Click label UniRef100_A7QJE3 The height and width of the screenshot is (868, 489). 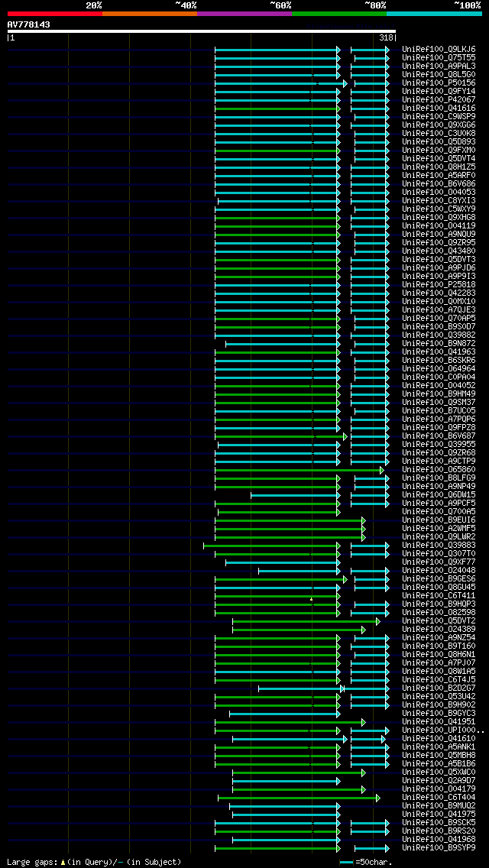[x=439, y=310]
